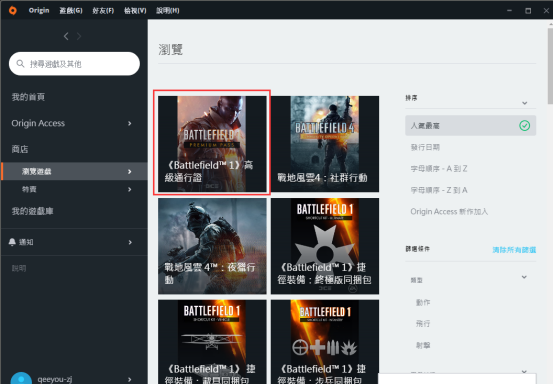554x385 pixels.
Task: Open 戰地風雲 4：夜襲行動 game tile
Action: (212, 246)
